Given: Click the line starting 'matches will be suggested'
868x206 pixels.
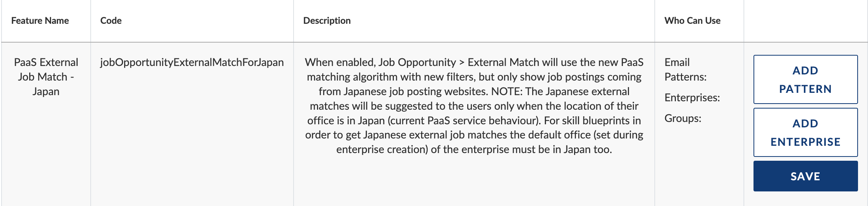Looking at the screenshot, I should [x=474, y=106].
